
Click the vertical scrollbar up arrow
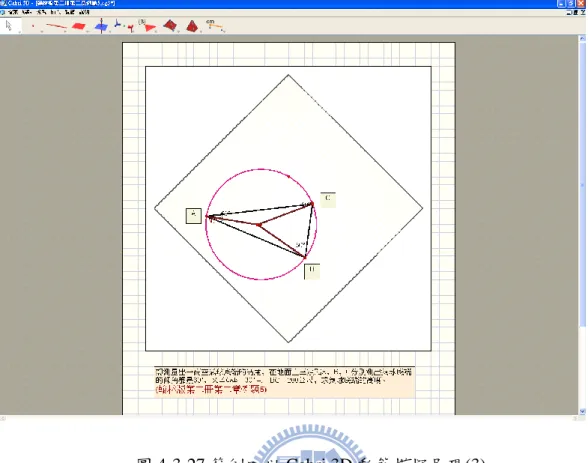click(x=582, y=38)
